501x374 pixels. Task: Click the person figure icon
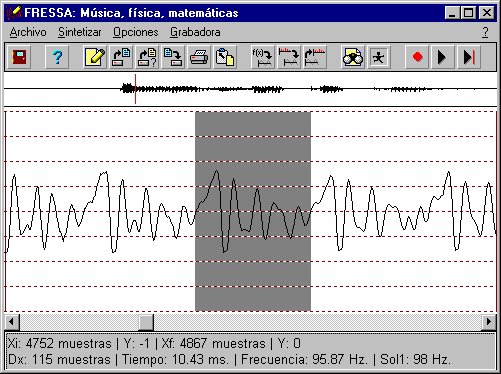click(x=379, y=57)
